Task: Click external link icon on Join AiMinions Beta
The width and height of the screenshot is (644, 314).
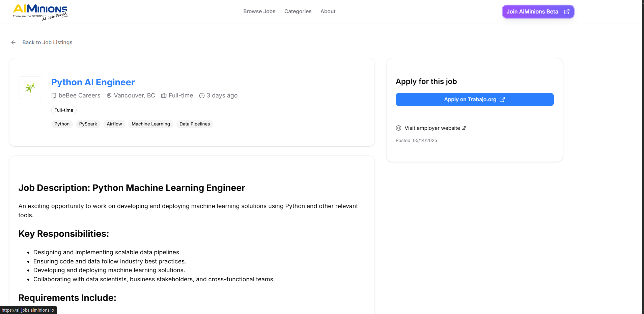Action: point(567,12)
